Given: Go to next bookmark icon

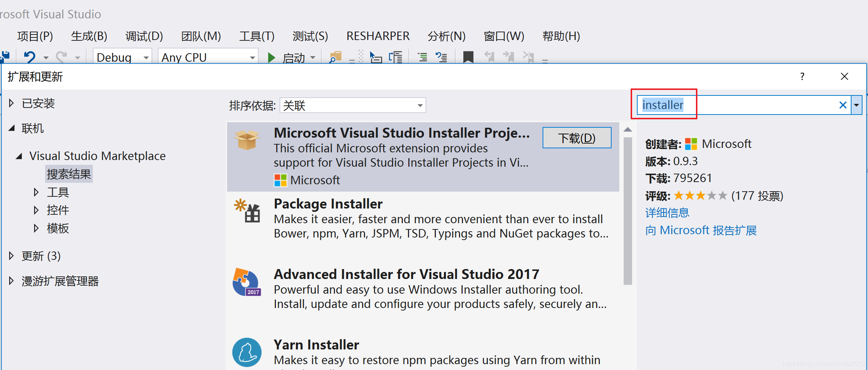Looking at the screenshot, I should coord(509,57).
